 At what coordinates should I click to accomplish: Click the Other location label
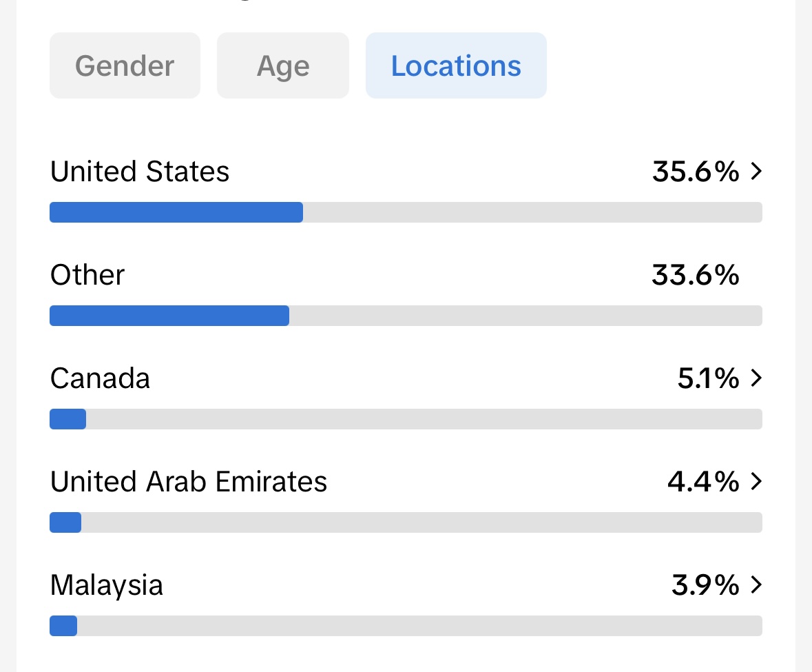[x=87, y=274]
